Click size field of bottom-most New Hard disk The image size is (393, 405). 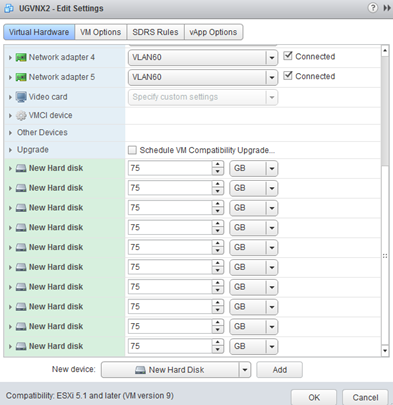[170, 346]
